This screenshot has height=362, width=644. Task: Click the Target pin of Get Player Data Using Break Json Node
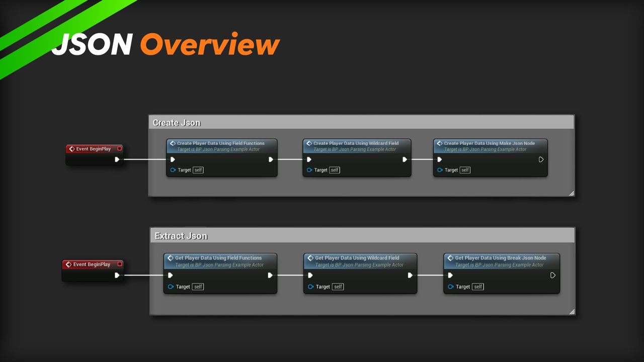pos(450,287)
